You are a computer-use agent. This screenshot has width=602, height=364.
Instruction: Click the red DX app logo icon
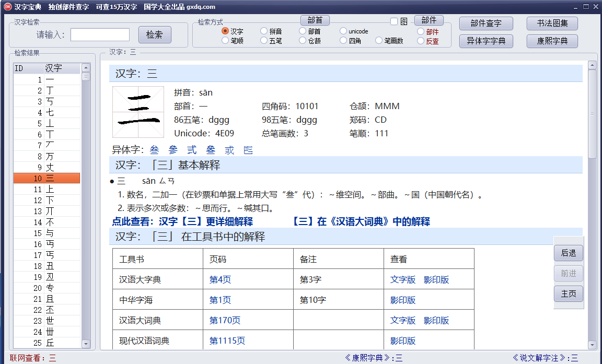click(x=7, y=6)
